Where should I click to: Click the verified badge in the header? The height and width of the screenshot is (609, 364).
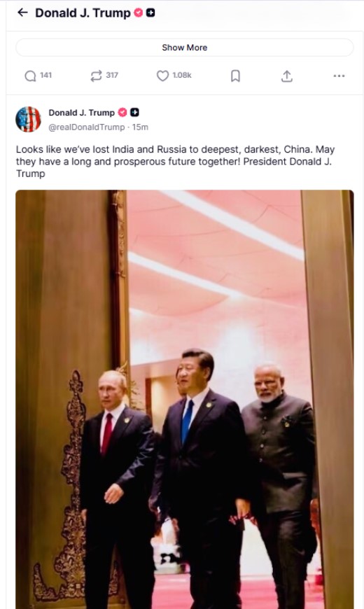(x=139, y=13)
